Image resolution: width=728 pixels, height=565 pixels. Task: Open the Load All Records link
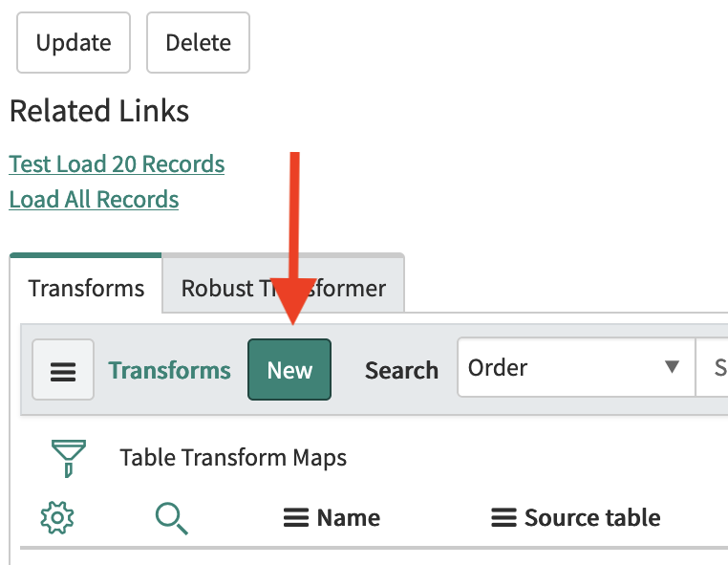point(94,200)
